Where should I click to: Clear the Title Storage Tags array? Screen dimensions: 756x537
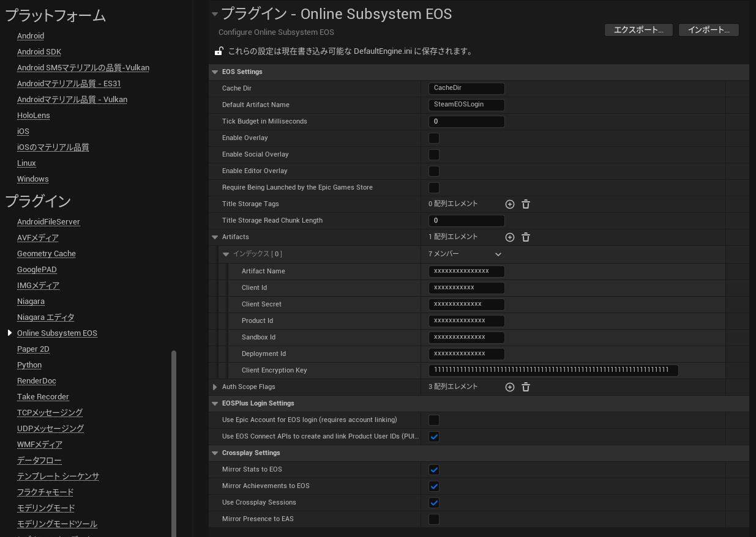526,204
